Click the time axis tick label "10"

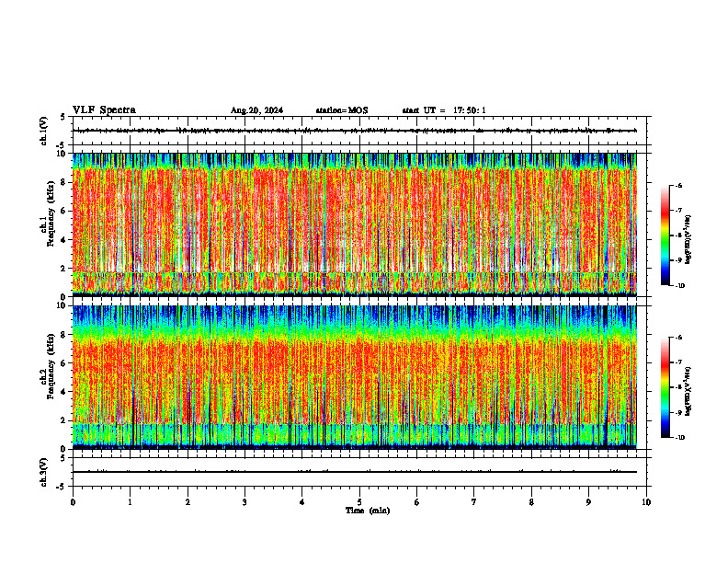point(646,502)
